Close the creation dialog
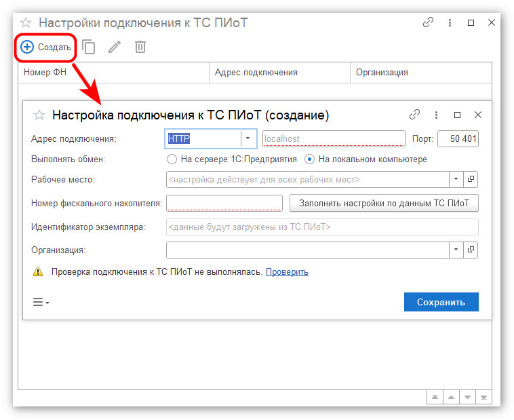This screenshot has height=420, width=514. (x=478, y=115)
